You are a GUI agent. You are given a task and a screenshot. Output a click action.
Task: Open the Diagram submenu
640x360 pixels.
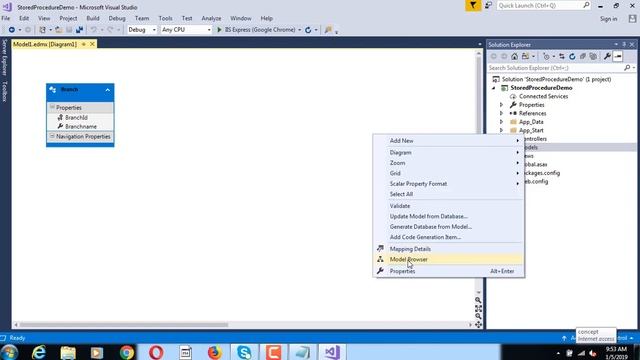point(449,152)
